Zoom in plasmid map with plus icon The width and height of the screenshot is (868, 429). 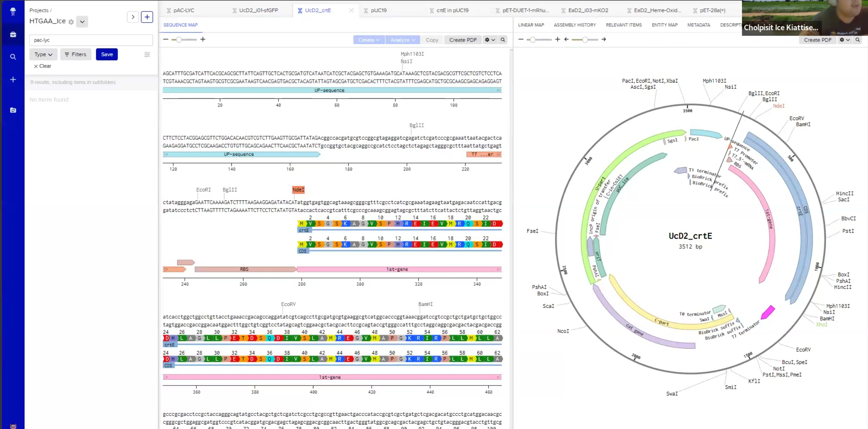tap(557, 39)
